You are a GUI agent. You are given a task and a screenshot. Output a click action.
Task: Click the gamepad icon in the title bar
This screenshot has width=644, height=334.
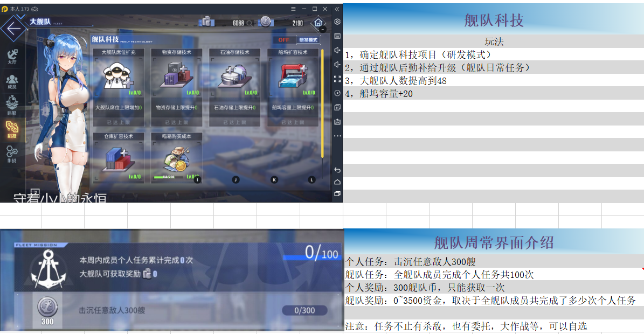click(35, 9)
